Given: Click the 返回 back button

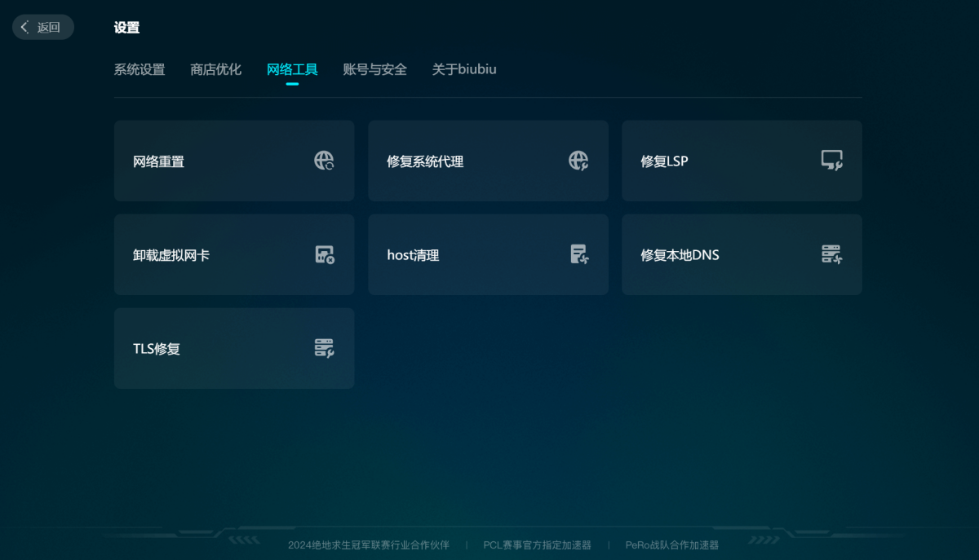Looking at the screenshot, I should pyautogui.click(x=42, y=26).
